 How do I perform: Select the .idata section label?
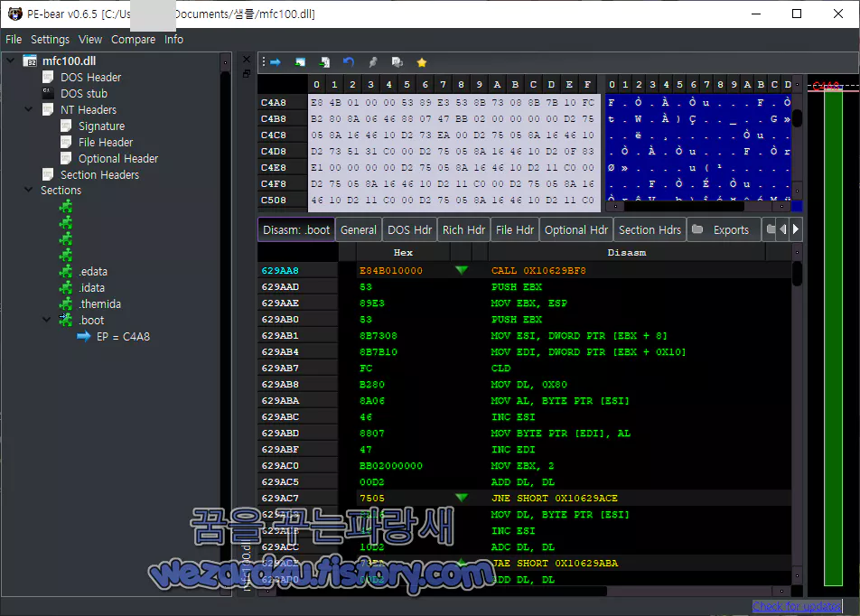pos(91,288)
